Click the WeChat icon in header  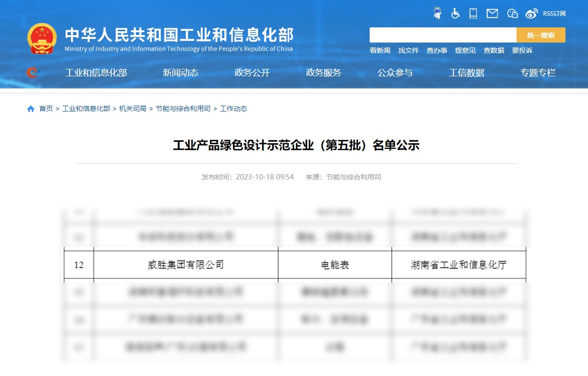pos(512,13)
